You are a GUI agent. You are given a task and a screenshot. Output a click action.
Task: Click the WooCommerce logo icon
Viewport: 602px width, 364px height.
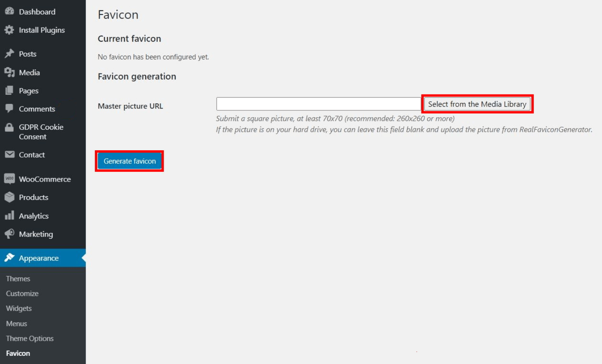click(9, 179)
